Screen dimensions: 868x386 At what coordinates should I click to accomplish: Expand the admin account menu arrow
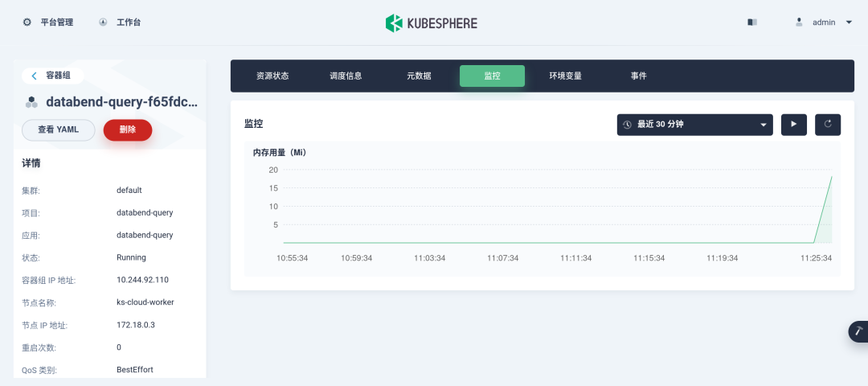pyautogui.click(x=849, y=23)
